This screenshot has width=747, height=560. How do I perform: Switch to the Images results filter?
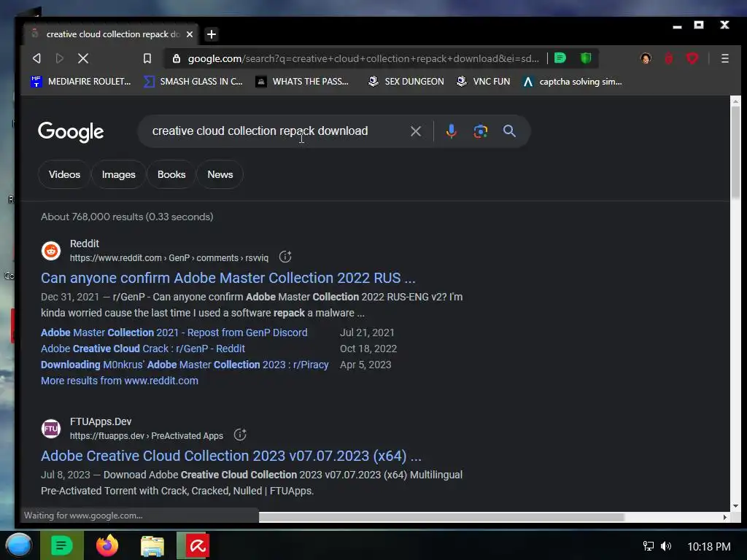pyautogui.click(x=119, y=174)
